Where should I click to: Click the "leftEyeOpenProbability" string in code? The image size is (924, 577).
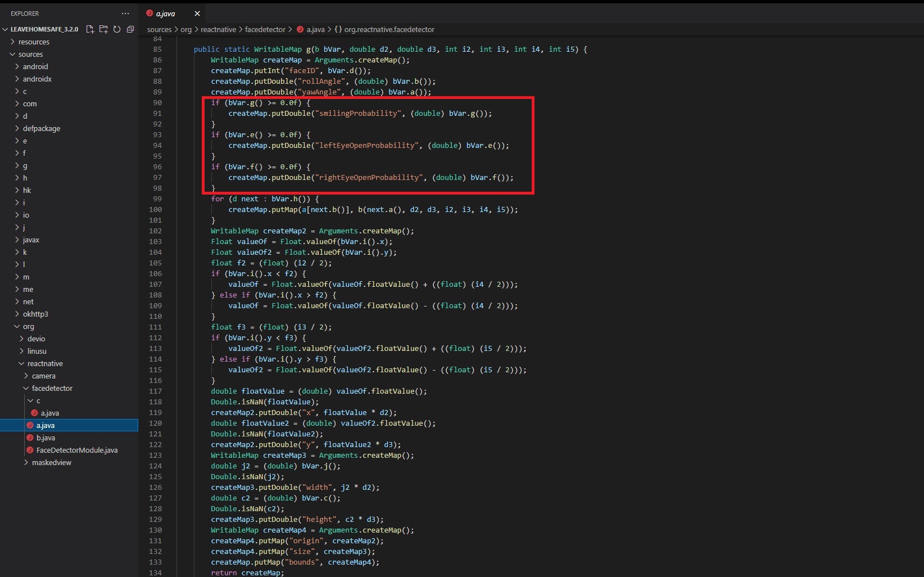pos(367,146)
